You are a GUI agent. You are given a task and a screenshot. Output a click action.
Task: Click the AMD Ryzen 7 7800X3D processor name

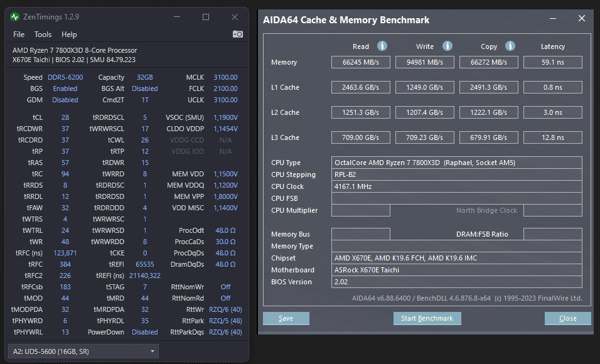(75, 50)
